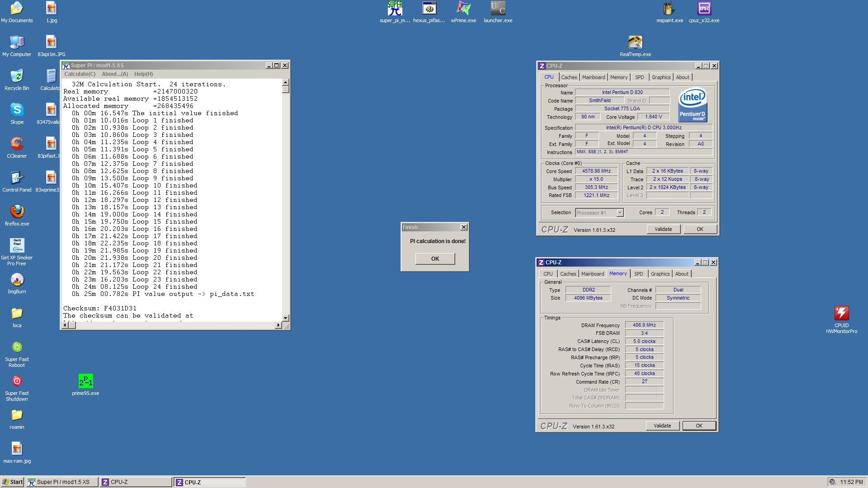Switch to CPU tab in bottom CPU-Z

pos(548,274)
